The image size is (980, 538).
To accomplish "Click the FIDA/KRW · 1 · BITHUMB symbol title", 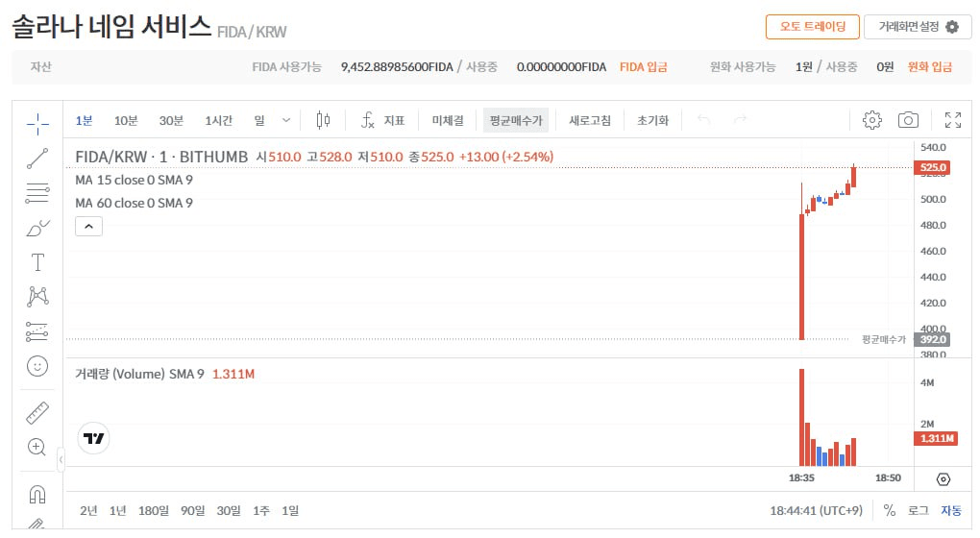I will pos(161,157).
